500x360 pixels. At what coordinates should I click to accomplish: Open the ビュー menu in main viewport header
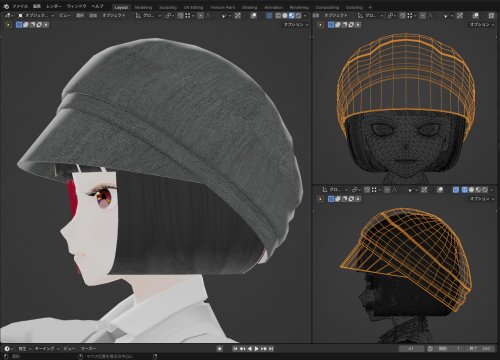click(x=65, y=16)
